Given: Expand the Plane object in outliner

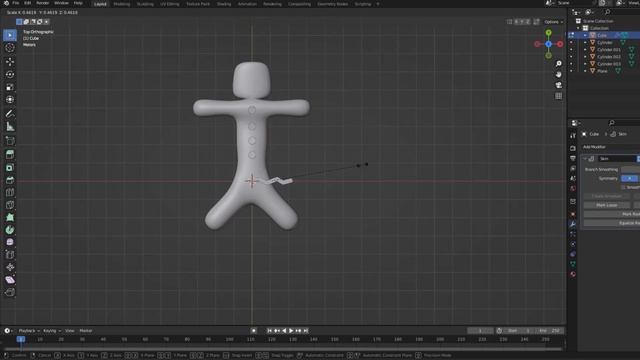Looking at the screenshot, I should [x=585, y=71].
